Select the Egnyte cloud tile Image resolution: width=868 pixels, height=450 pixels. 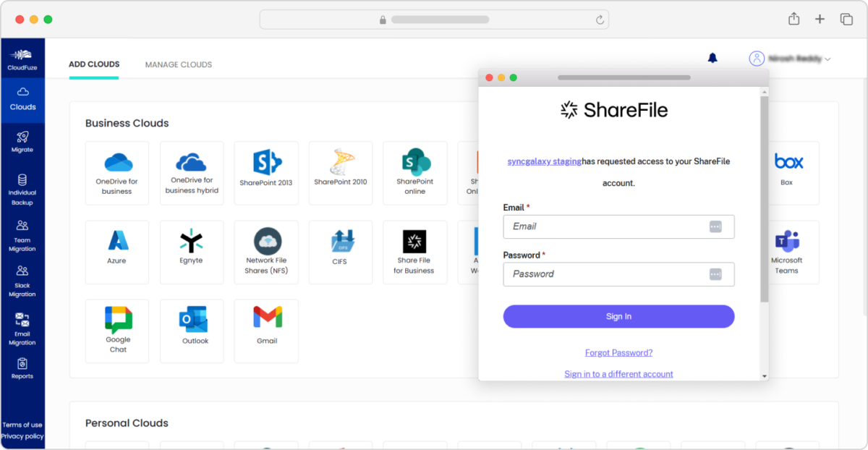[x=191, y=252]
